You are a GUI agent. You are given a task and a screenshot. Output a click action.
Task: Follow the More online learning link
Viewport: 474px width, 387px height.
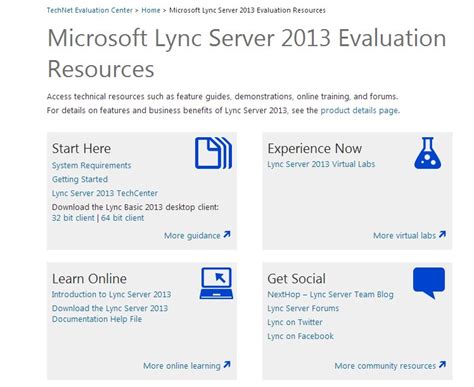click(x=182, y=366)
